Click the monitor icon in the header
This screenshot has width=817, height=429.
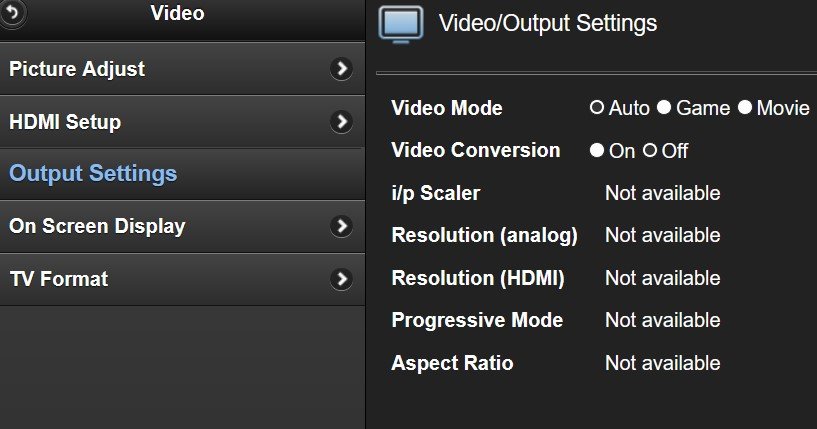[401, 23]
